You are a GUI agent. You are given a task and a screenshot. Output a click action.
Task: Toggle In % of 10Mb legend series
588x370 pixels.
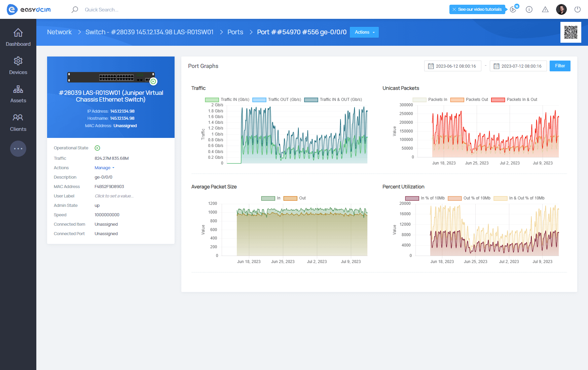coord(425,198)
